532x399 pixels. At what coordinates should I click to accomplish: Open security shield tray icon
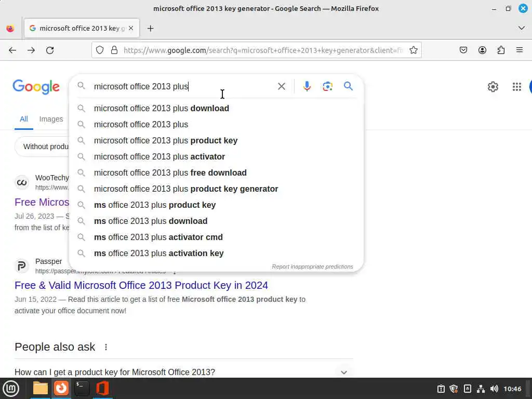click(x=454, y=389)
